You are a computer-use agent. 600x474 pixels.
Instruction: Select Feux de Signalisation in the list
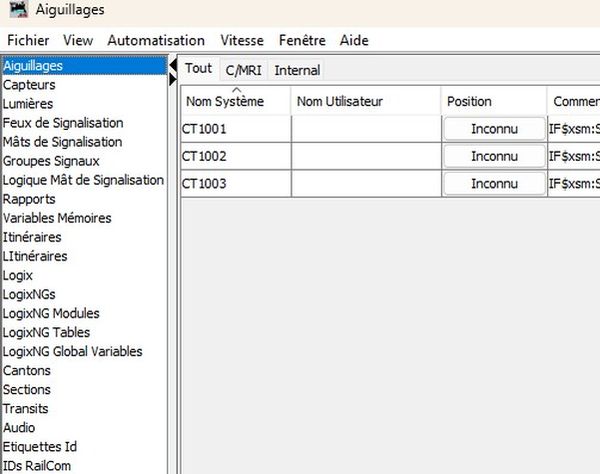pos(63,123)
